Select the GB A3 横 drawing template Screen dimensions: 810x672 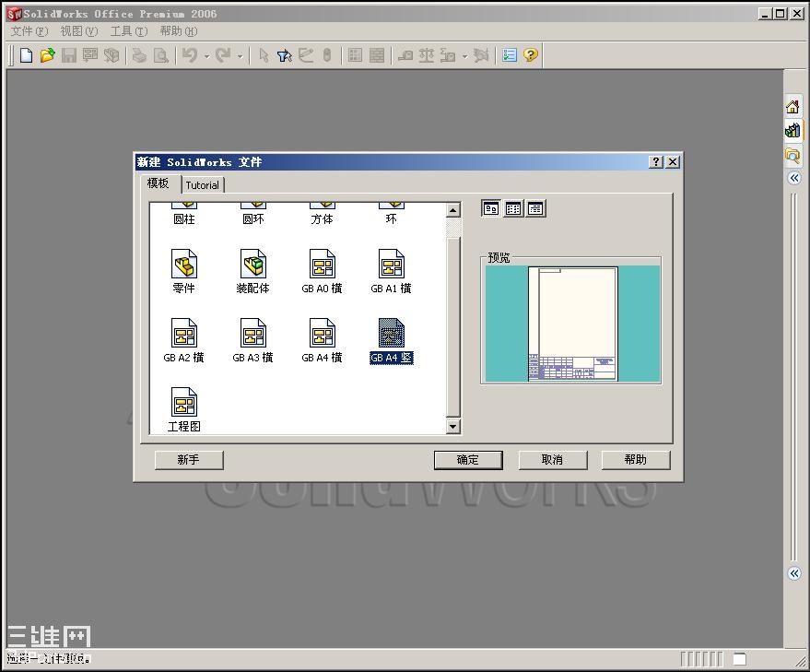tap(253, 341)
